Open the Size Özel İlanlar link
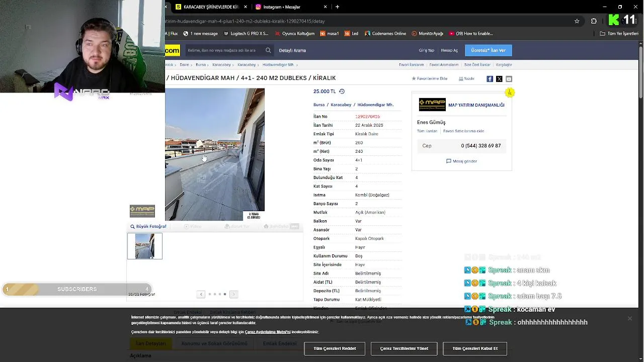 point(477,65)
